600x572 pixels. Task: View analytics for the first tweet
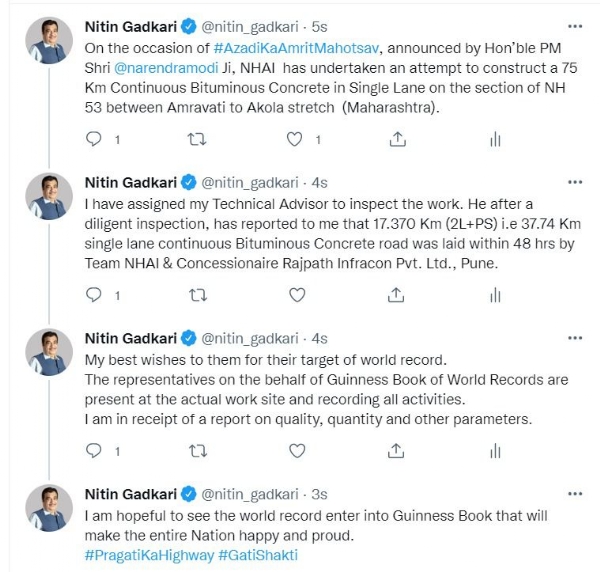click(495, 140)
